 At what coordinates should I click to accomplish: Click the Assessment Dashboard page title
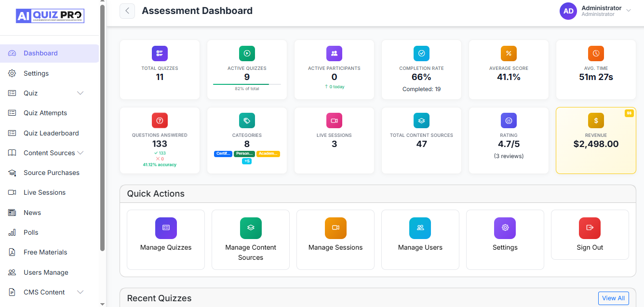tap(197, 11)
